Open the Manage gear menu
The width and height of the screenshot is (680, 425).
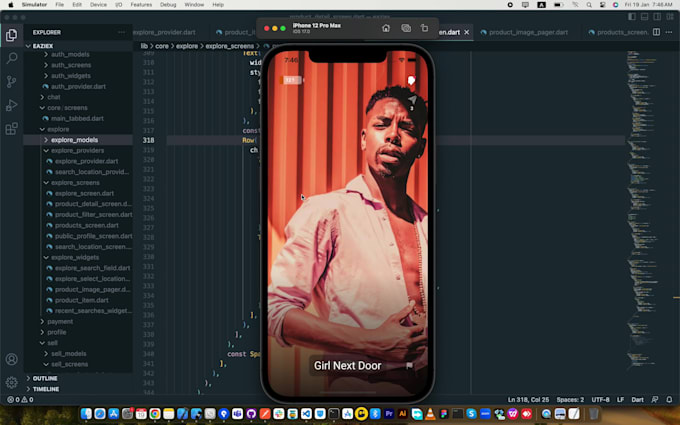12,382
